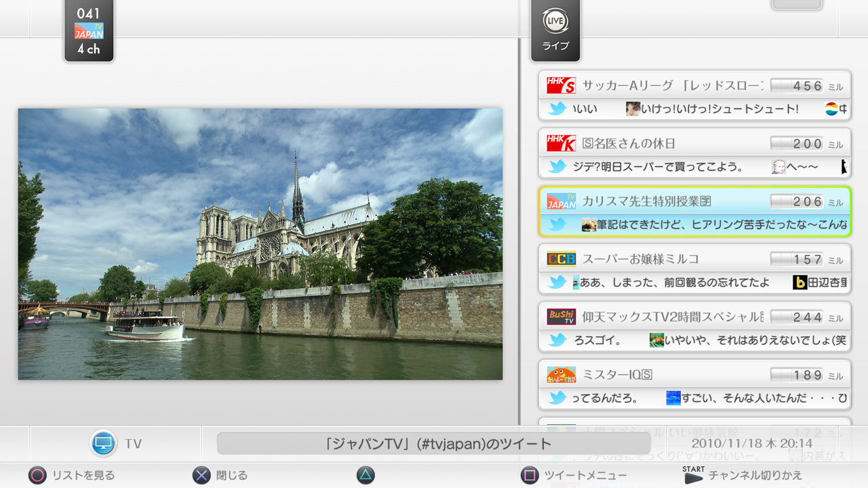Click the BuShi TV channel logo
Viewport: 868px width, 488px height.
pyautogui.click(x=561, y=317)
